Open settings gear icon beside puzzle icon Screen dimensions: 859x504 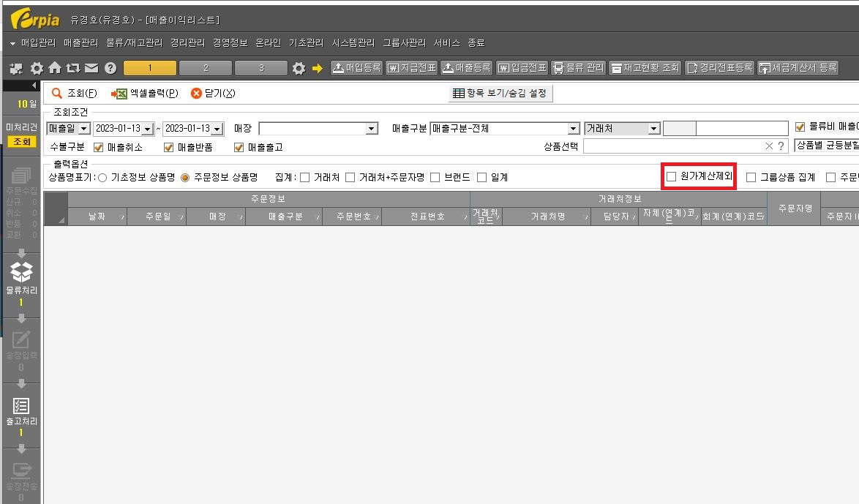point(37,69)
